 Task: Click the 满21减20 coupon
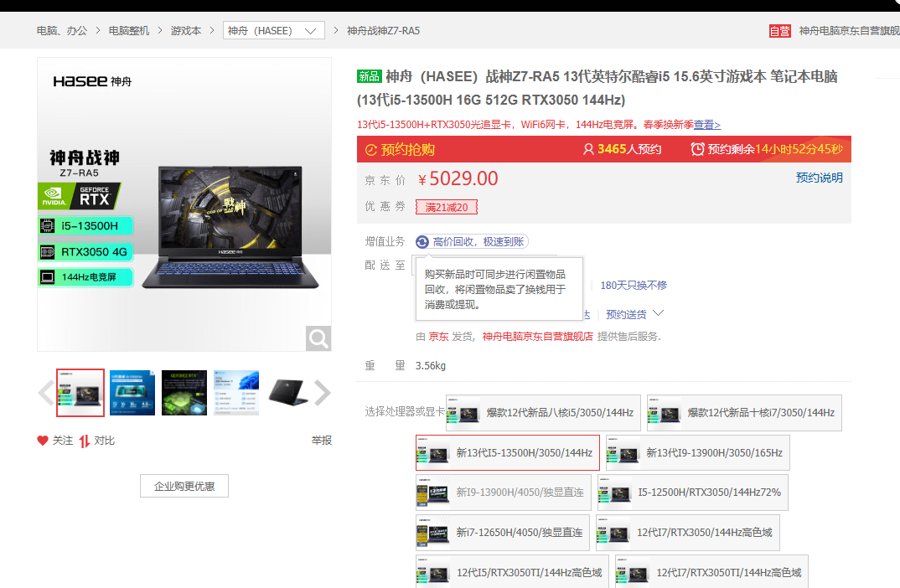tap(447, 207)
